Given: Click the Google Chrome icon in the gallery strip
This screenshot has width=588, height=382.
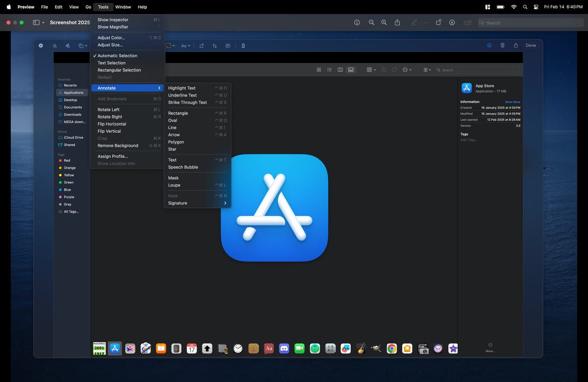Looking at the screenshot, I should [392, 348].
